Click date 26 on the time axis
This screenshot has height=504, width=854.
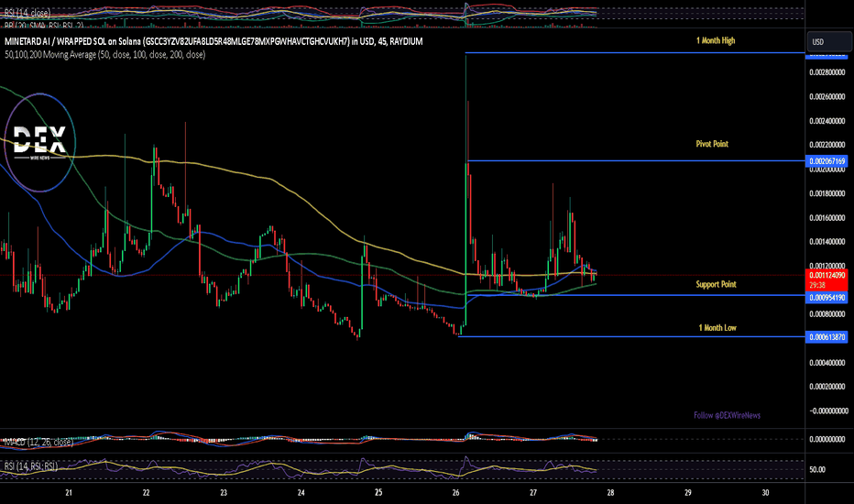point(456,493)
